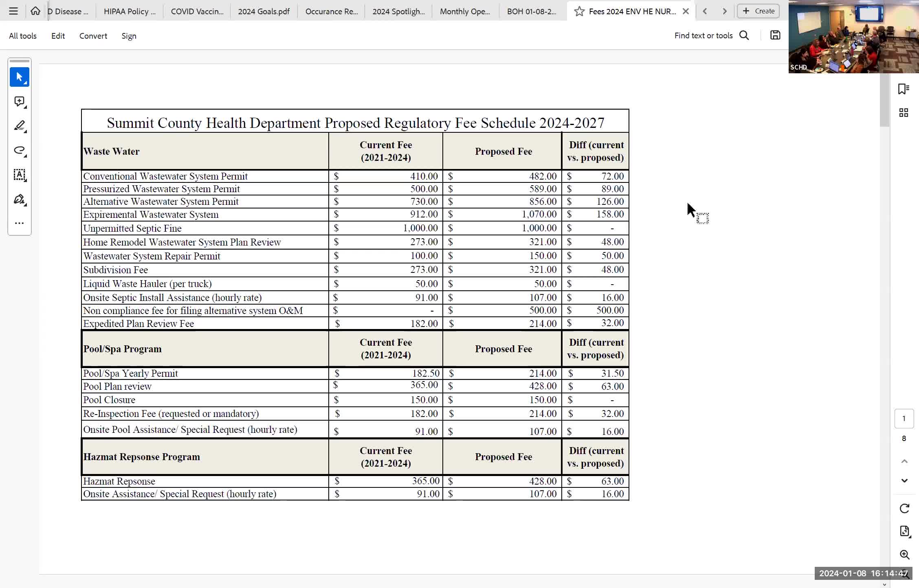Select the Add Text Box tool
Image resolution: width=919 pixels, height=588 pixels.
20,175
